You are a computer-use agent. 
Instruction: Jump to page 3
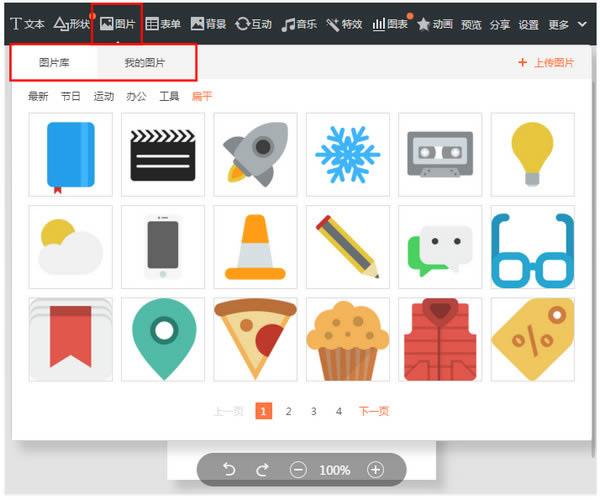[313, 411]
